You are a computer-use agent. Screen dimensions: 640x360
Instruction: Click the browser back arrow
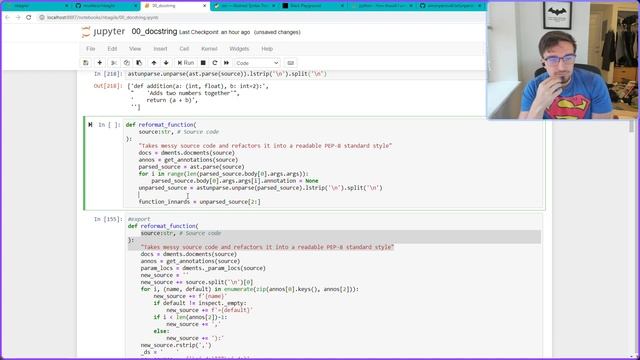tap(7, 18)
